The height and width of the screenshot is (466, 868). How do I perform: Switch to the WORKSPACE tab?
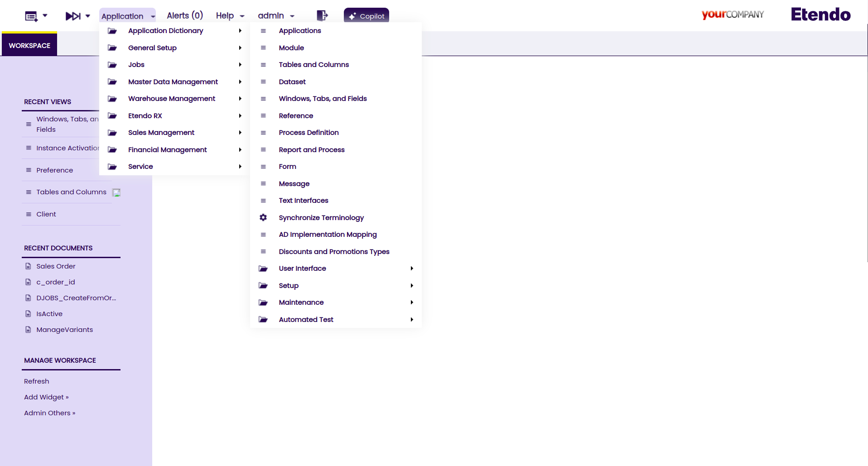(x=29, y=45)
